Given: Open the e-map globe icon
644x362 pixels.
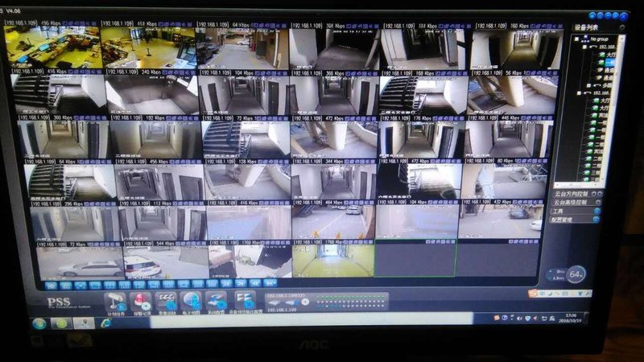Looking at the screenshot, I should 192,301.
